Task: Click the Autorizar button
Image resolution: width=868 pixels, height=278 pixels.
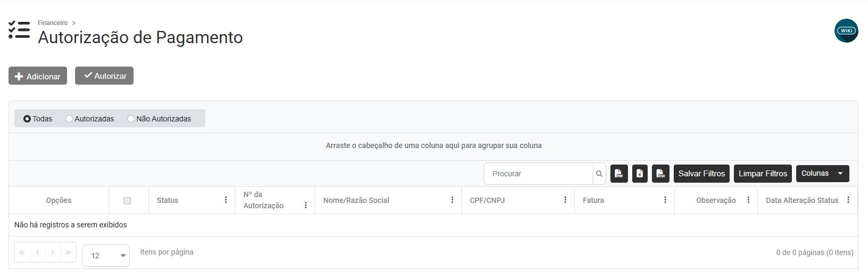Action: 104,76
